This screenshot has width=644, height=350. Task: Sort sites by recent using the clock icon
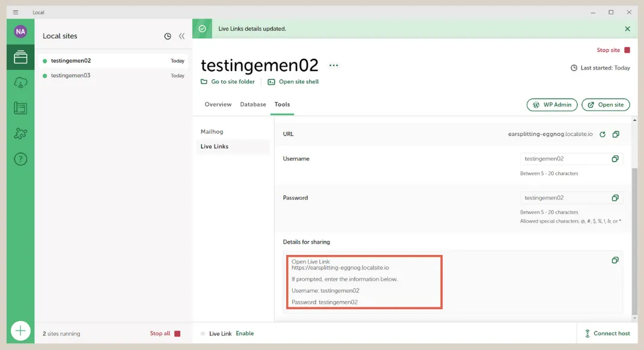pos(167,35)
